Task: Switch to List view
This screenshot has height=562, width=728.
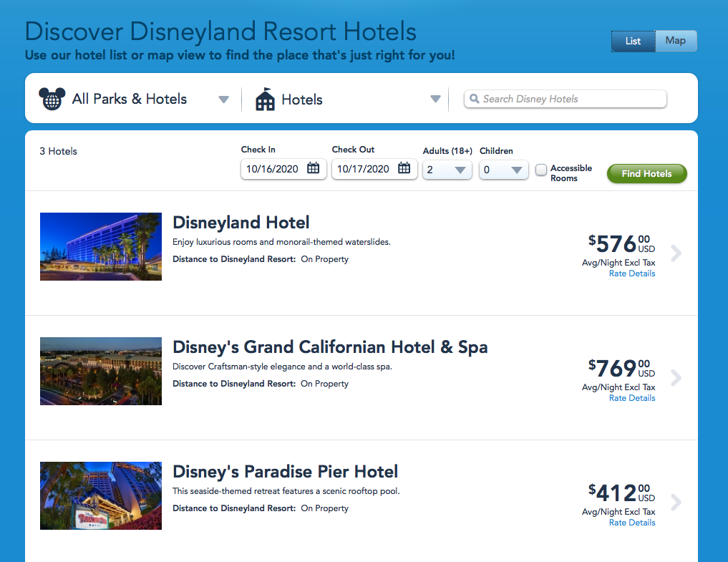Action: pyautogui.click(x=633, y=41)
